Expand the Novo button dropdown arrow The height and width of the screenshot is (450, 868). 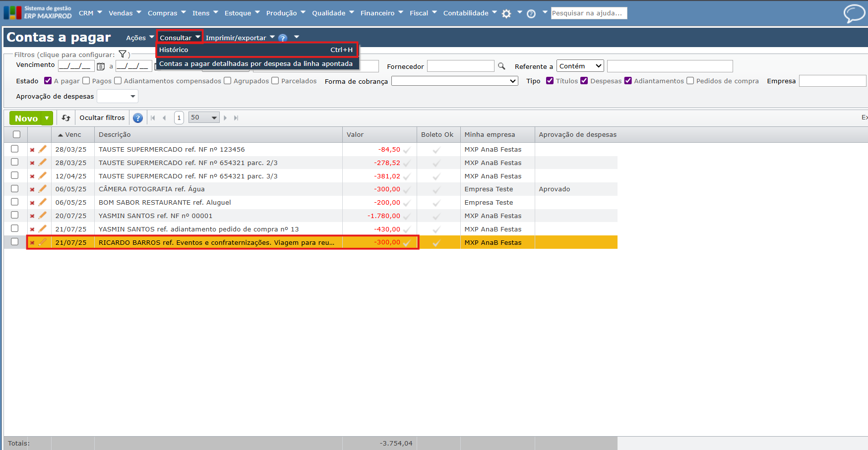(47, 118)
